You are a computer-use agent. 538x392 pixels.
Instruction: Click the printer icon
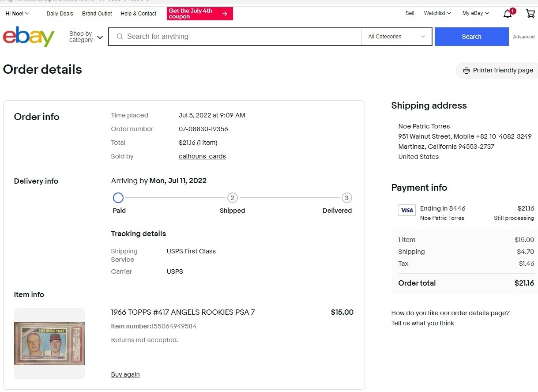[x=466, y=71]
